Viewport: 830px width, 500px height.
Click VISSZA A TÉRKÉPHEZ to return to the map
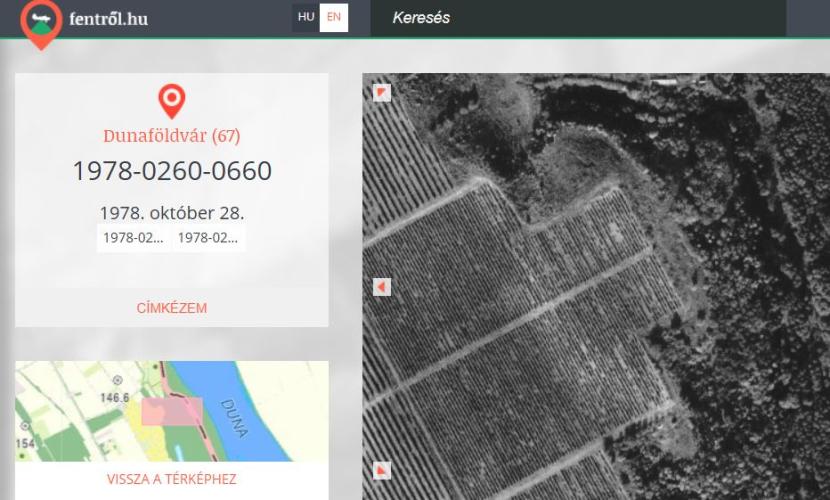point(172,479)
